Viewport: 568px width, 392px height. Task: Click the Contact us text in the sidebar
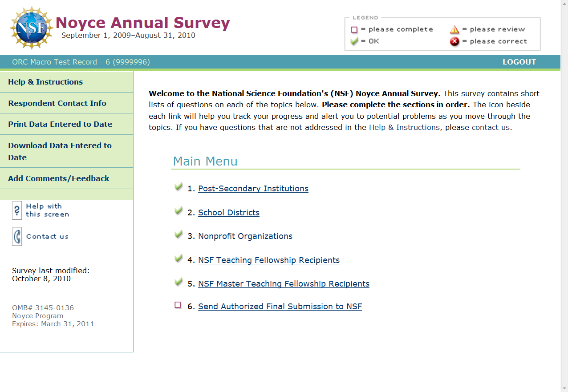(x=47, y=237)
